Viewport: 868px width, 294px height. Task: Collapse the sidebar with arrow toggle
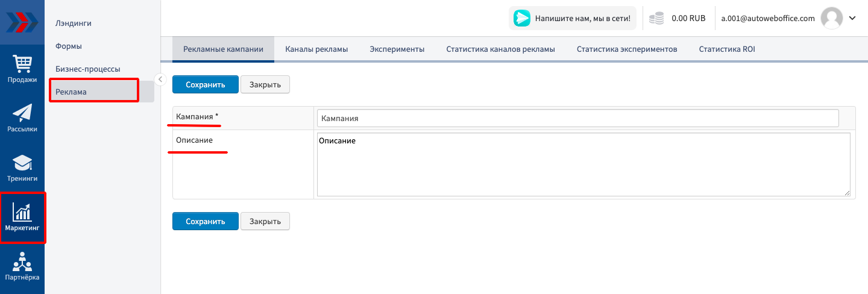click(160, 79)
